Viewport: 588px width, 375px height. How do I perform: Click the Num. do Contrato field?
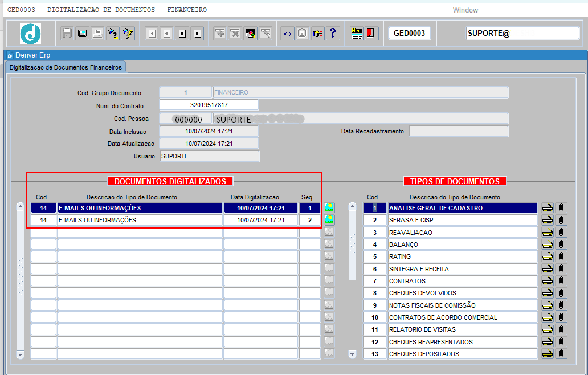pyautogui.click(x=209, y=105)
